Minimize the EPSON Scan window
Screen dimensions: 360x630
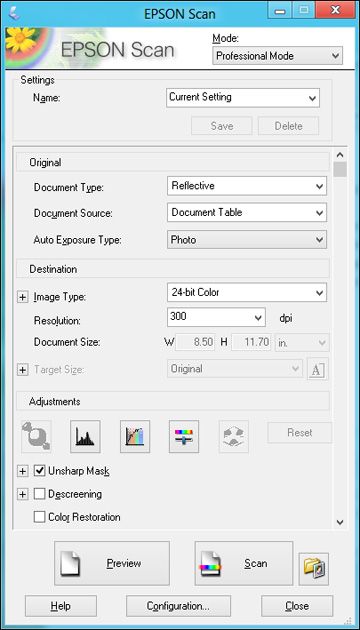coord(280,11)
